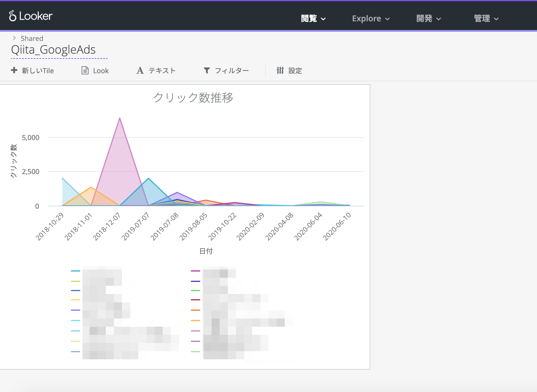
Task: Click the 日付 axis title
Action: (206, 251)
